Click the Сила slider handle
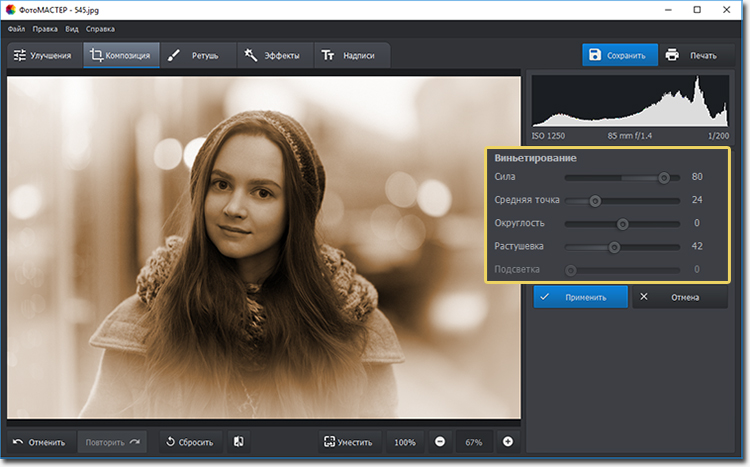This screenshot has height=467, width=750. (663, 177)
